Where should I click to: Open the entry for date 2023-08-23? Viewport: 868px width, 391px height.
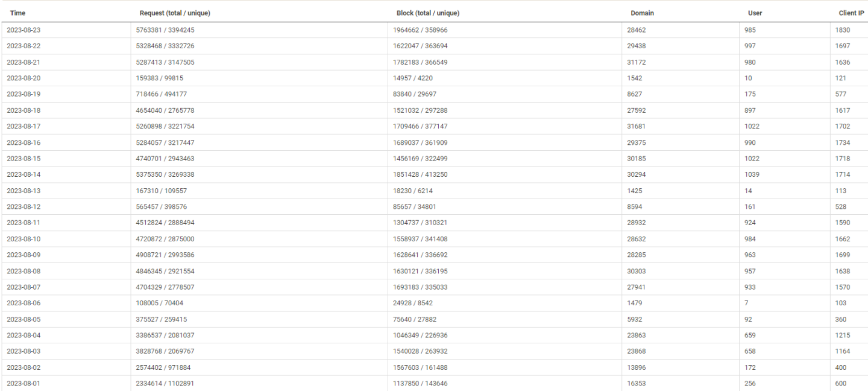pyautogui.click(x=25, y=29)
